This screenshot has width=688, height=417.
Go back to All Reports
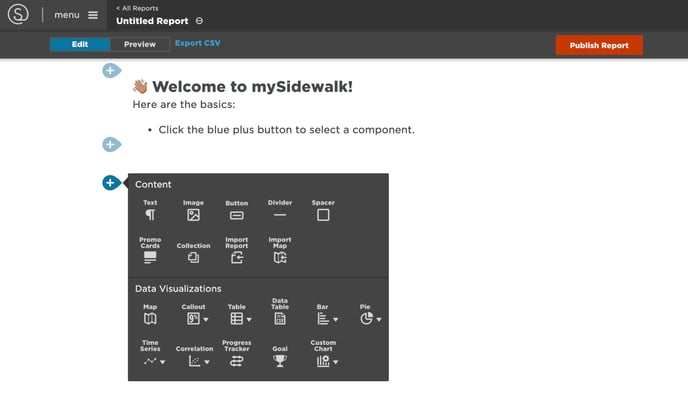(x=137, y=8)
